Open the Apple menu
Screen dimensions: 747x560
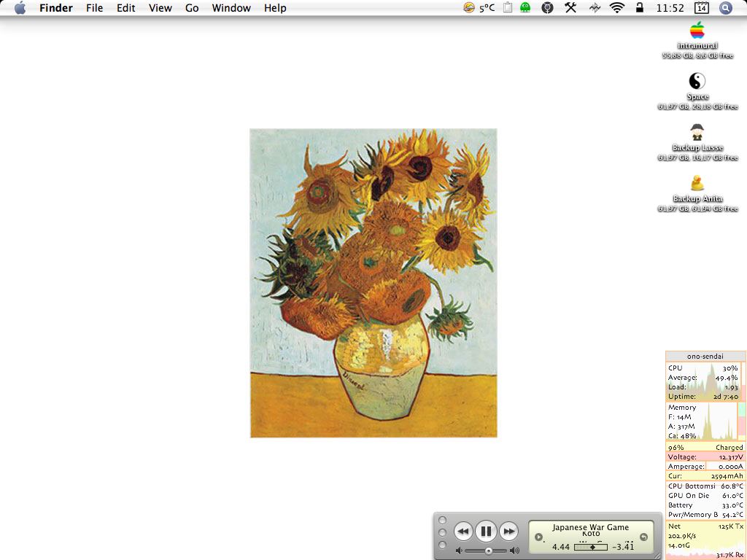20,8
